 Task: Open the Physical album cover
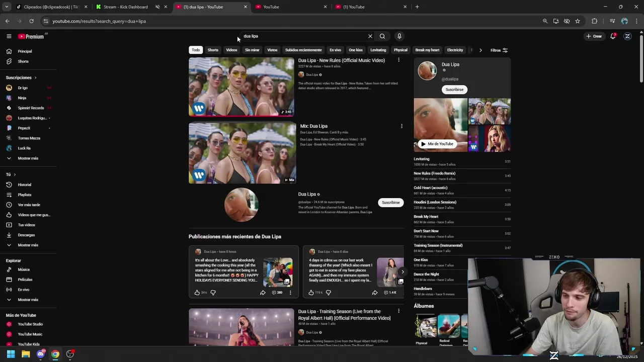[x=426, y=326]
